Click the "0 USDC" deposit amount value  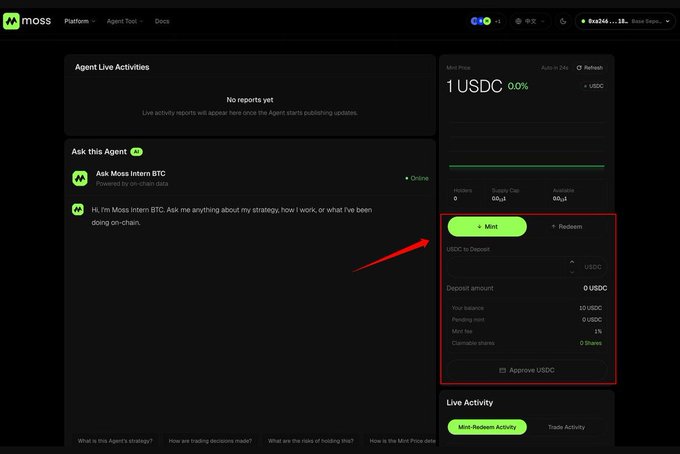tap(595, 288)
